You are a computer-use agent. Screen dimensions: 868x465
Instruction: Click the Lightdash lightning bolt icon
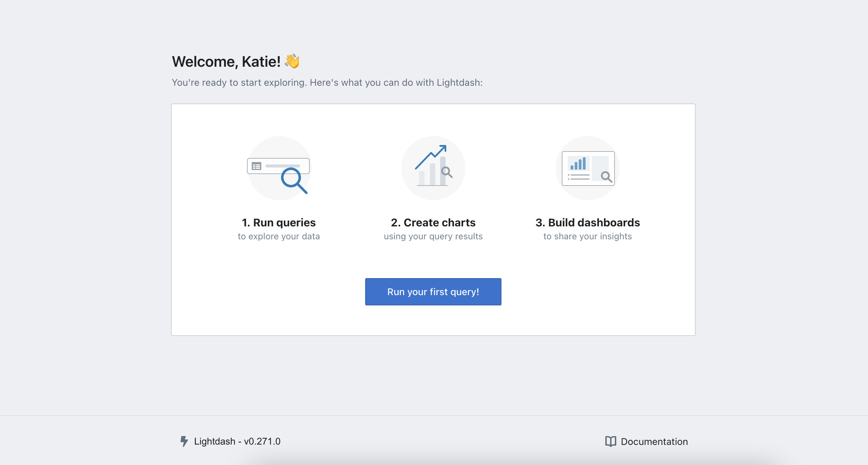[x=184, y=441]
